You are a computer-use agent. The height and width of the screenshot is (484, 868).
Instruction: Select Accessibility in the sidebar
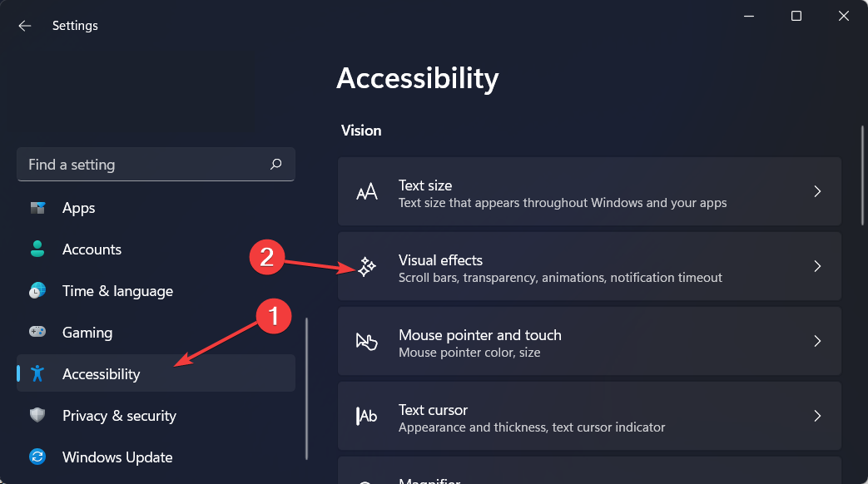click(x=101, y=374)
